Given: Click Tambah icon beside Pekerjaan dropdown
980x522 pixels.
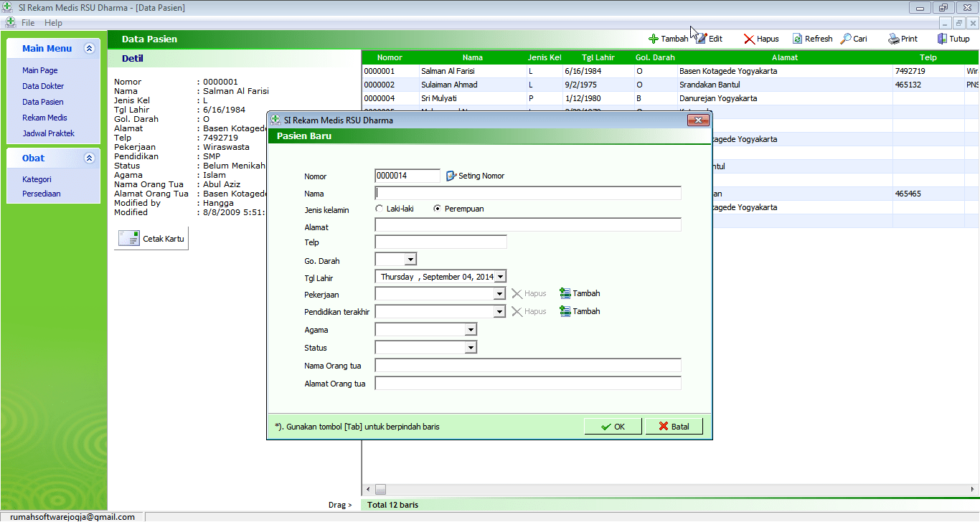Looking at the screenshot, I should click(565, 293).
